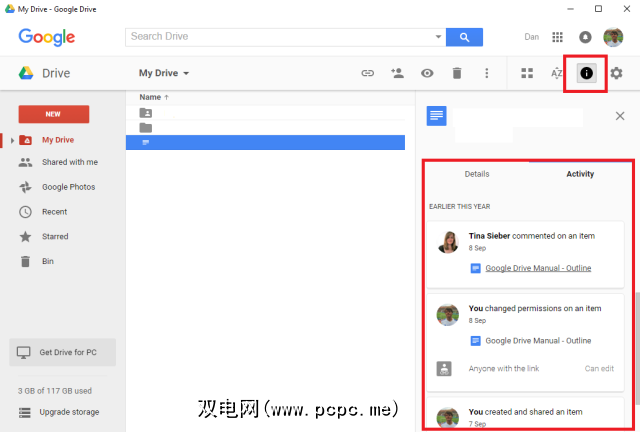
Task: Open the notifications bell
Action: pyautogui.click(x=585, y=37)
